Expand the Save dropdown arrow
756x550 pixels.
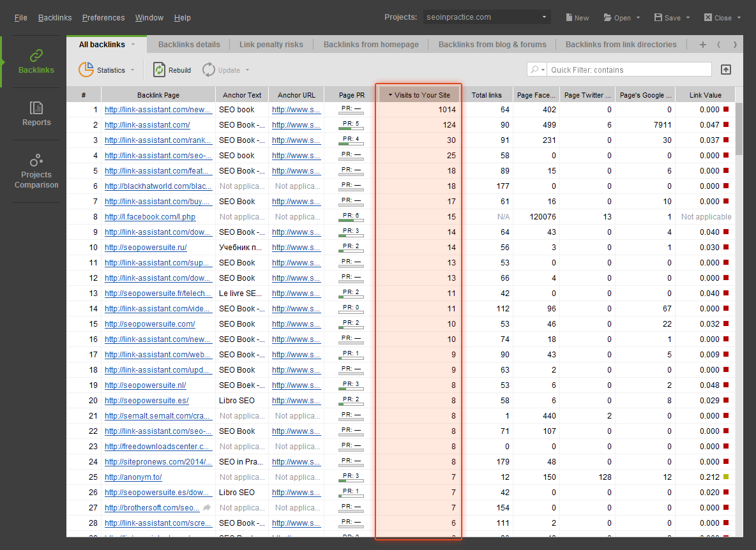click(688, 17)
